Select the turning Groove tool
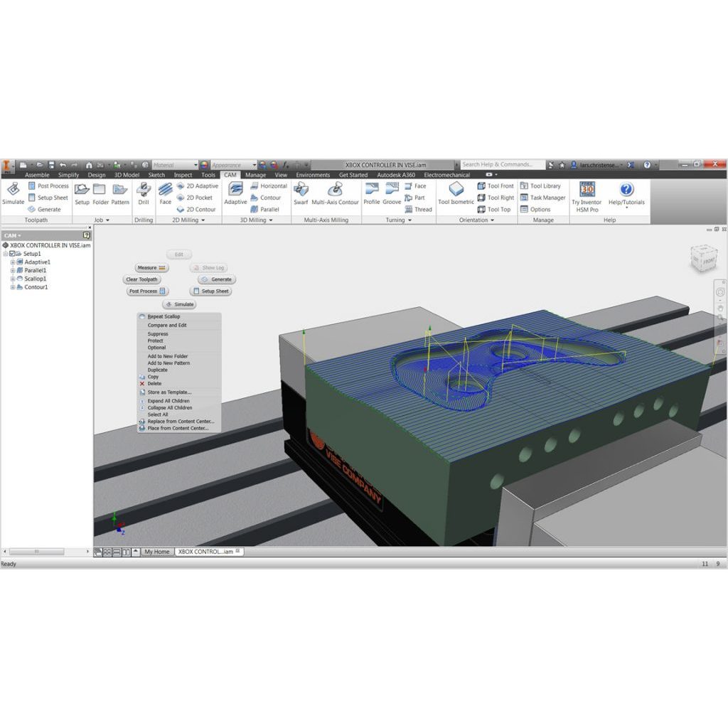This screenshot has width=728, height=728. 392,193
